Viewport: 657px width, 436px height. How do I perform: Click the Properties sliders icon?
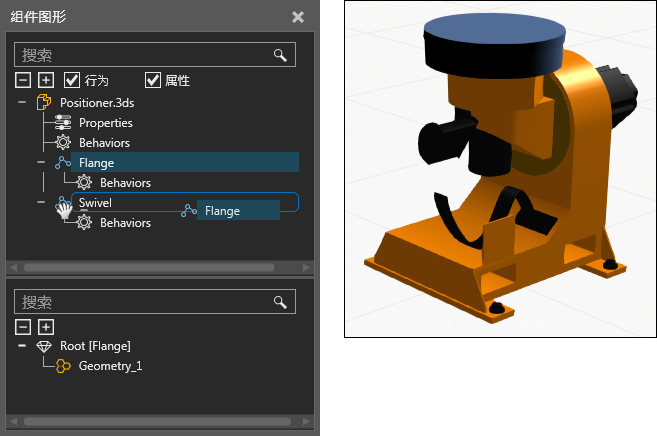(x=63, y=122)
